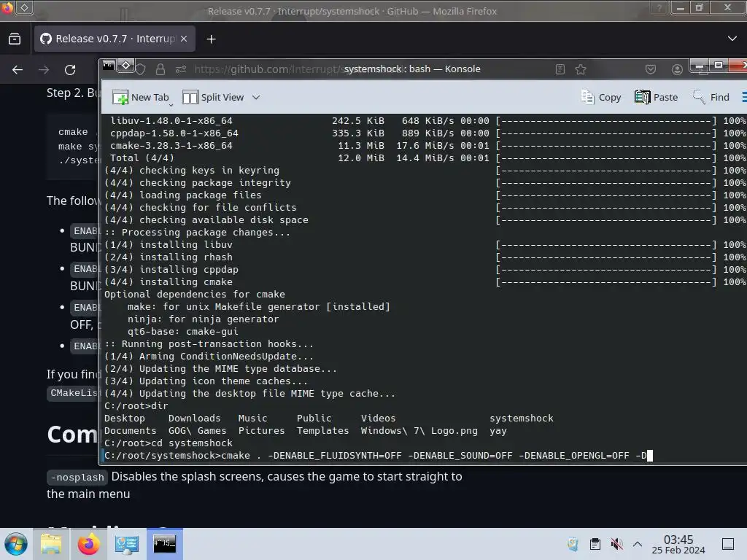
Task: Click the muted volume tray icon
Action: click(x=616, y=544)
